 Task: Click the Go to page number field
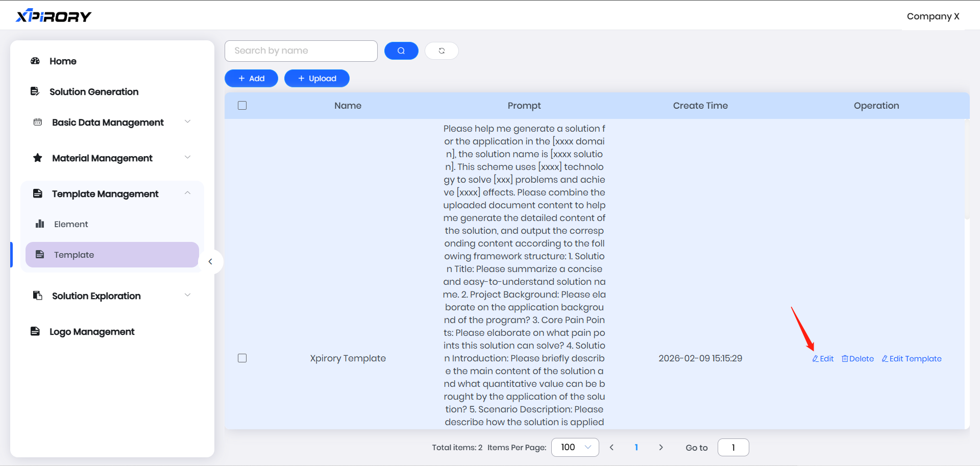[x=733, y=447]
